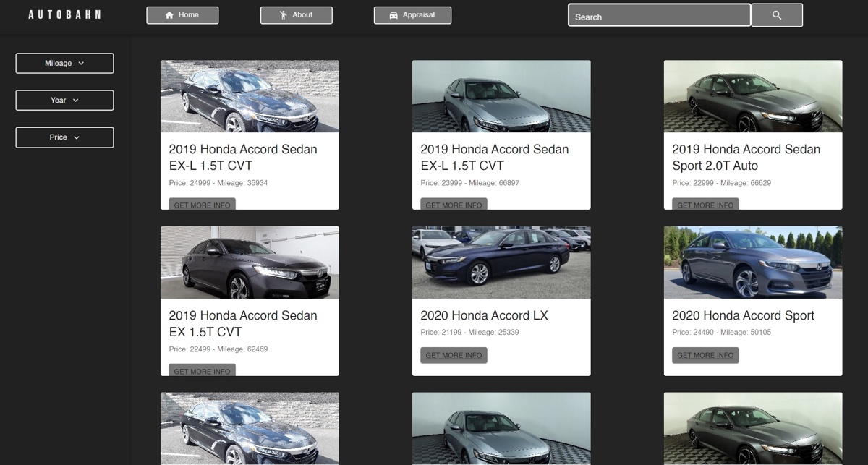The height and width of the screenshot is (465, 868).
Task: Open photo of 2020 Honda Accord Sport
Action: coord(753,263)
